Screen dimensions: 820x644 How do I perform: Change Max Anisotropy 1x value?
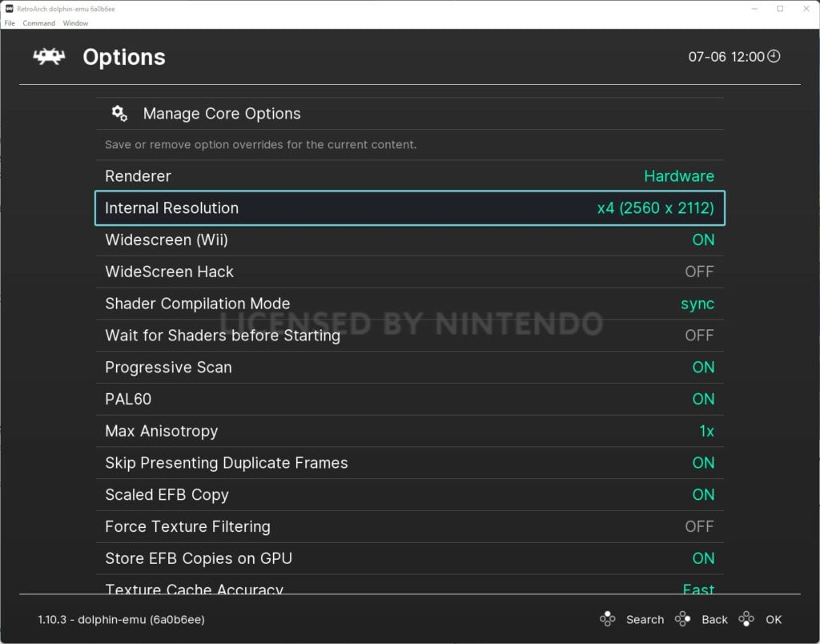point(707,431)
